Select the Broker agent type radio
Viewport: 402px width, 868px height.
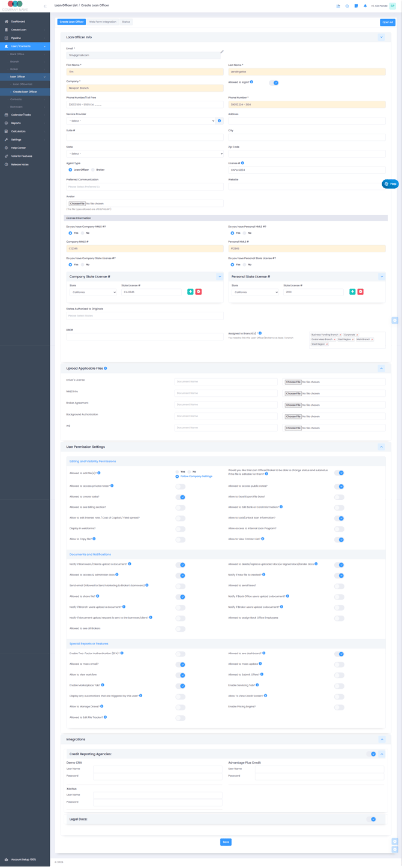(x=93, y=170)
